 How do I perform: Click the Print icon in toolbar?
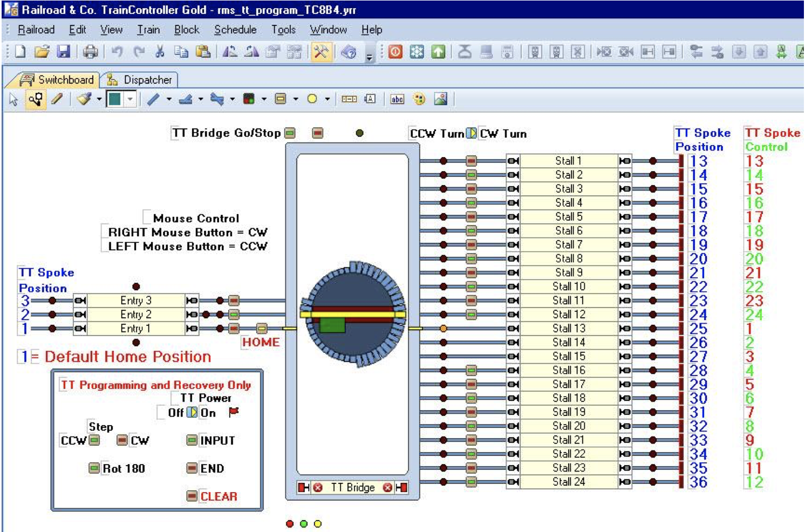pos(90,52)
